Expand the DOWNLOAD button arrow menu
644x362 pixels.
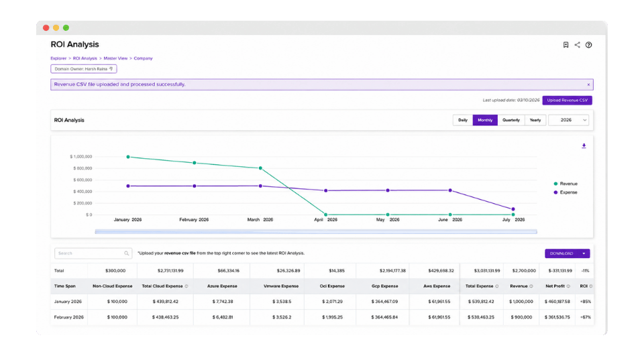click(584, 253)
